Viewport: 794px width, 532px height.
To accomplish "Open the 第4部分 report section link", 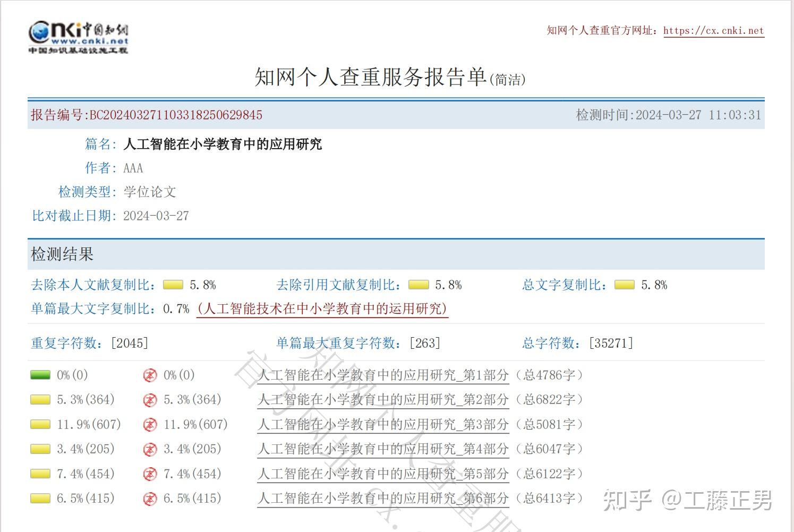I will (383, 449).
